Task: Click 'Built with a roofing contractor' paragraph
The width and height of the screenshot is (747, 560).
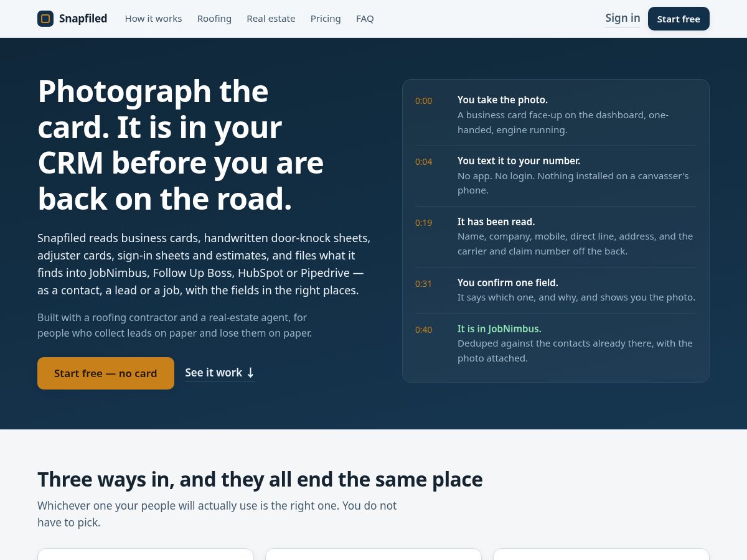Action: click(x=174, y=325)
